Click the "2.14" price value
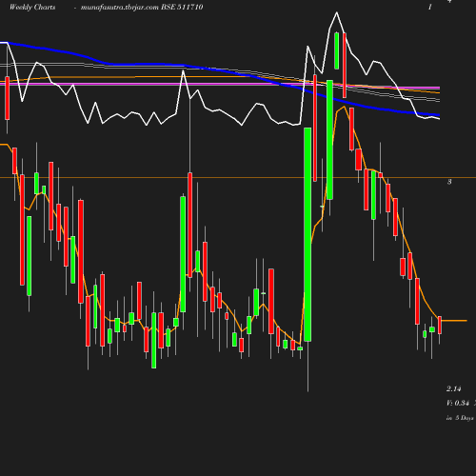This screenshot has height=476, width=476. click(454, 388)
